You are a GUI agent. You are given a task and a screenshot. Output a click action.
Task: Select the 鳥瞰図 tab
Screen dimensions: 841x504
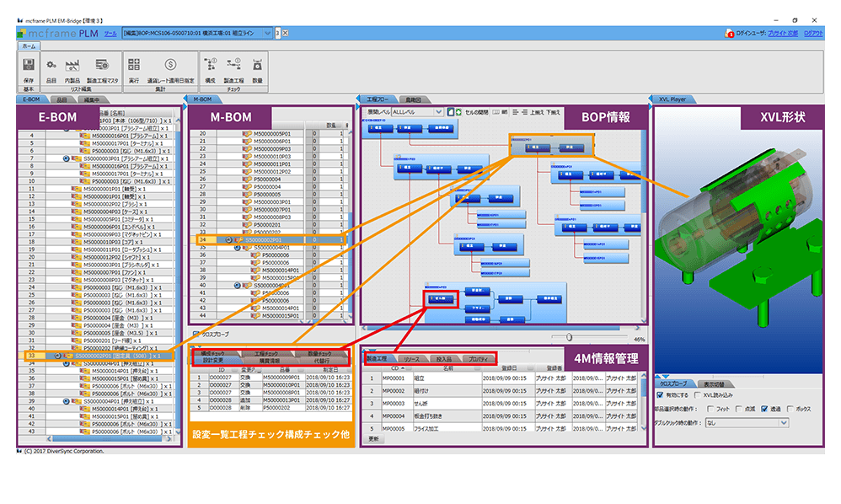tap(413, 99)
